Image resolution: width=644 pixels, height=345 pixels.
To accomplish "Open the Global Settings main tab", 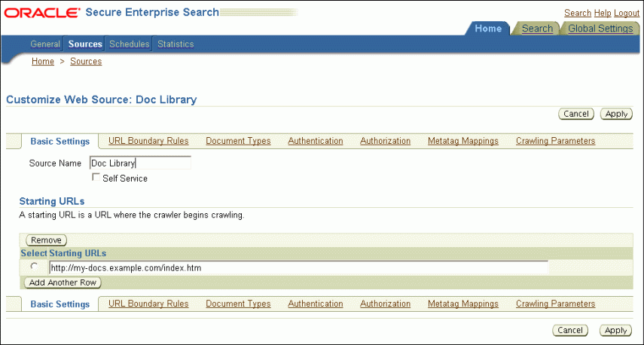I will (600, 29).
